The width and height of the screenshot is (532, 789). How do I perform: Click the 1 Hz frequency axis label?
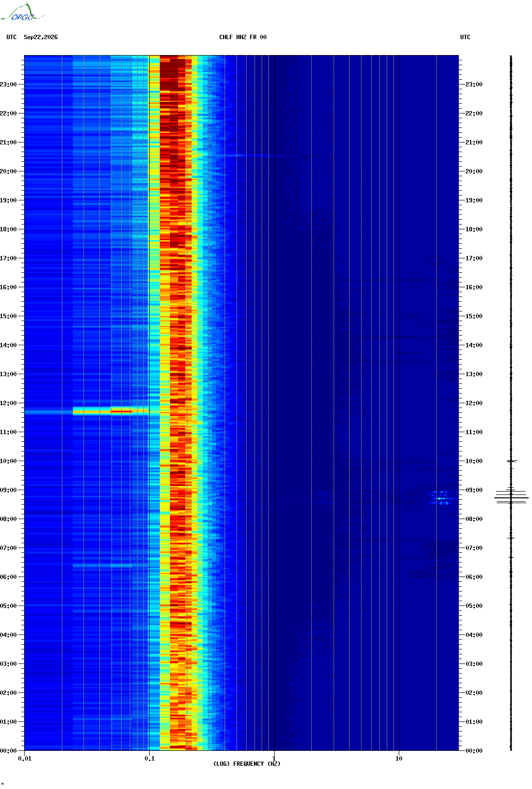click(274, 759)
